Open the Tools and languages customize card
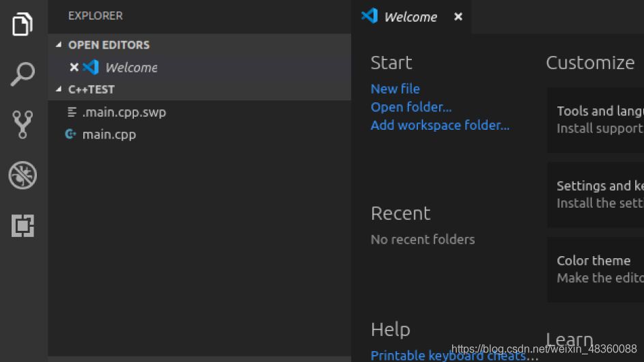644x362 pixels. (x=596, y=120)
